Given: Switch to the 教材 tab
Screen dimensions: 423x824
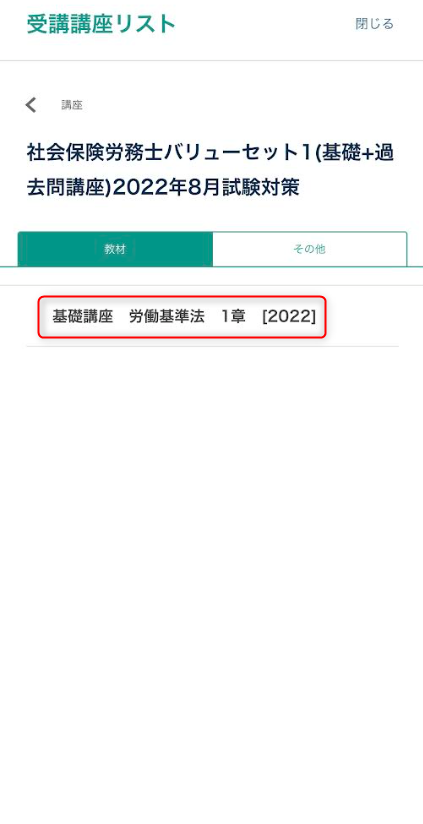Looking at the screenshot, I should point(115,250).
